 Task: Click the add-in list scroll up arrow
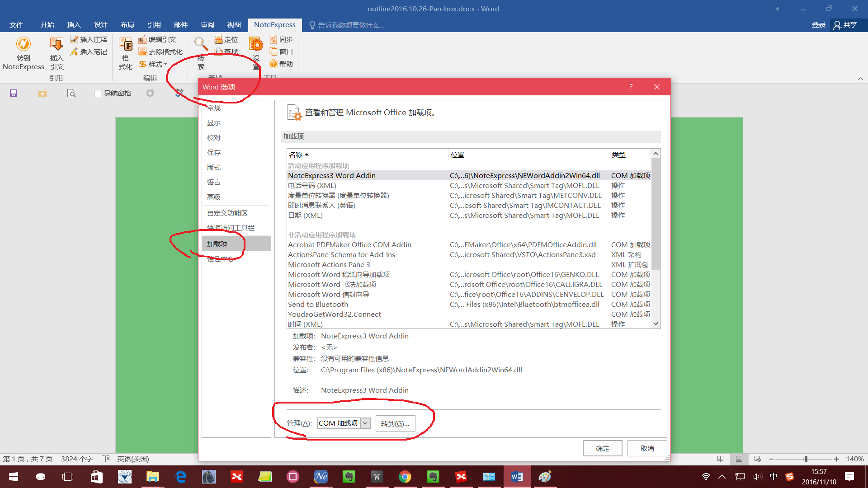pyautogui.click(x=656, y=154)
